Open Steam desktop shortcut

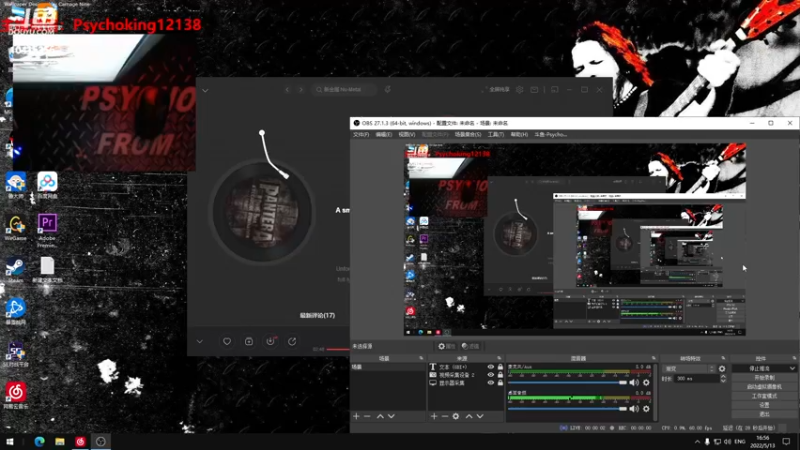pyautogui.click(x=15, y=270)
